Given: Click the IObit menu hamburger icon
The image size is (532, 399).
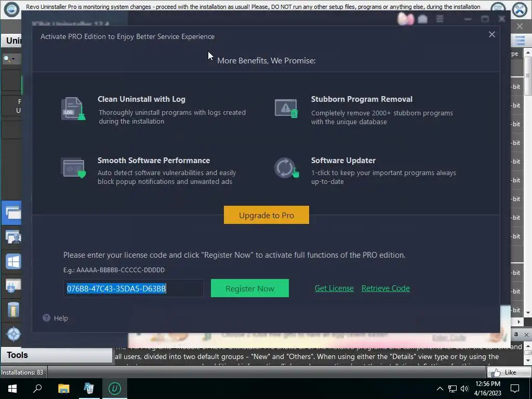Looking at the screenshot, I should [440, 19].
